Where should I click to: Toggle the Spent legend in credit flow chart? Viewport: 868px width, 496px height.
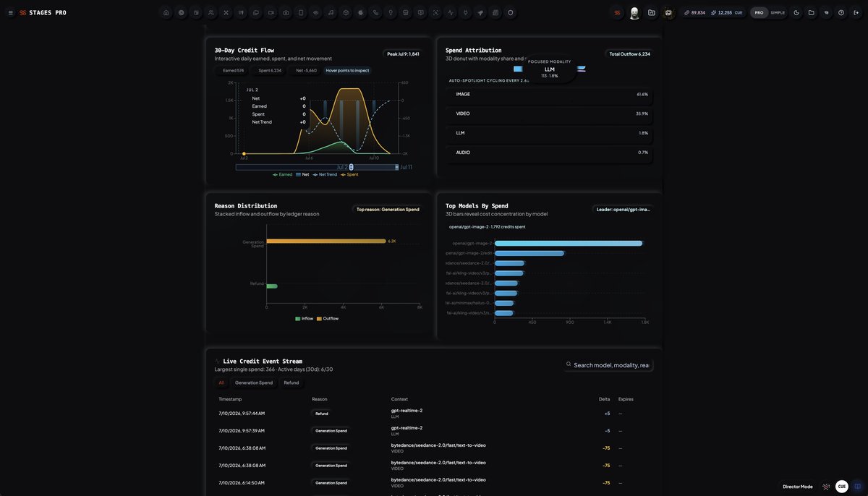tap(349, 174)
